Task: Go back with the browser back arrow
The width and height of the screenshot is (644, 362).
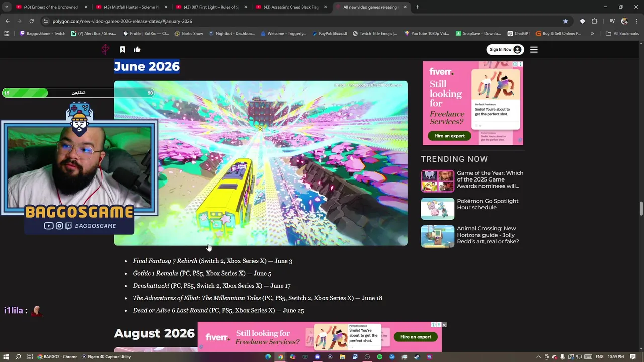Action: pyautogui.click(x=7, y=21)
